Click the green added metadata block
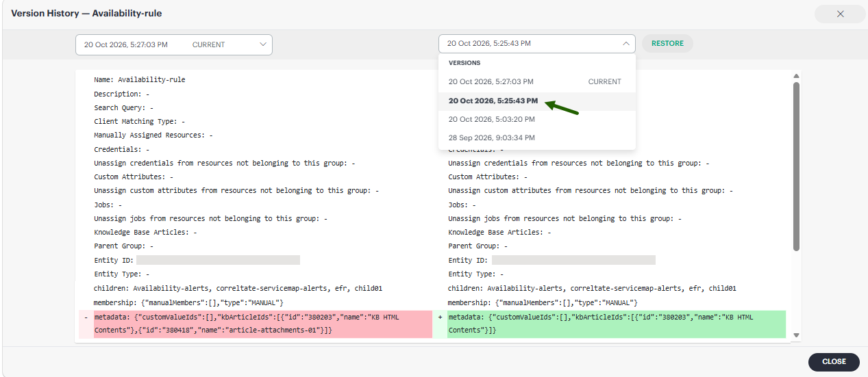The width and height of the screenshot is (868, 377). 617,324
